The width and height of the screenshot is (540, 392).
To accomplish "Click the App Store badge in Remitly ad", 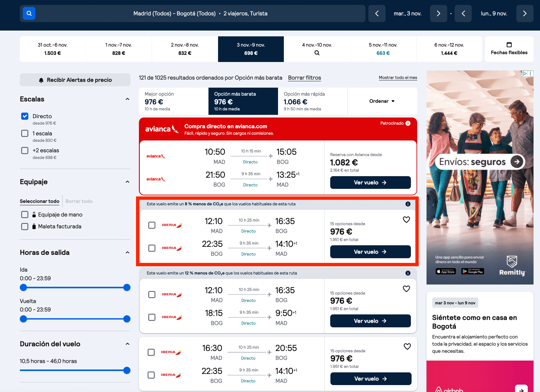I will tap(446, 272).
